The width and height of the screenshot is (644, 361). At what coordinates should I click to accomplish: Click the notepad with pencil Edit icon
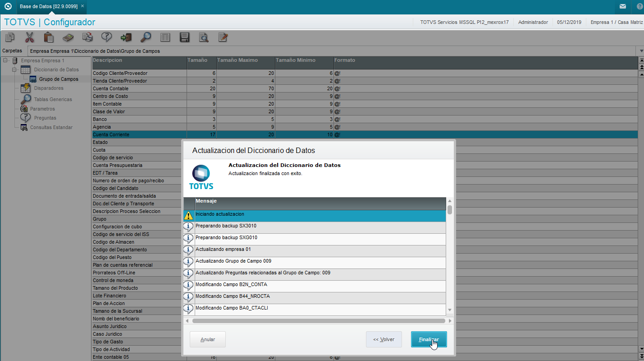coord(223,37)
